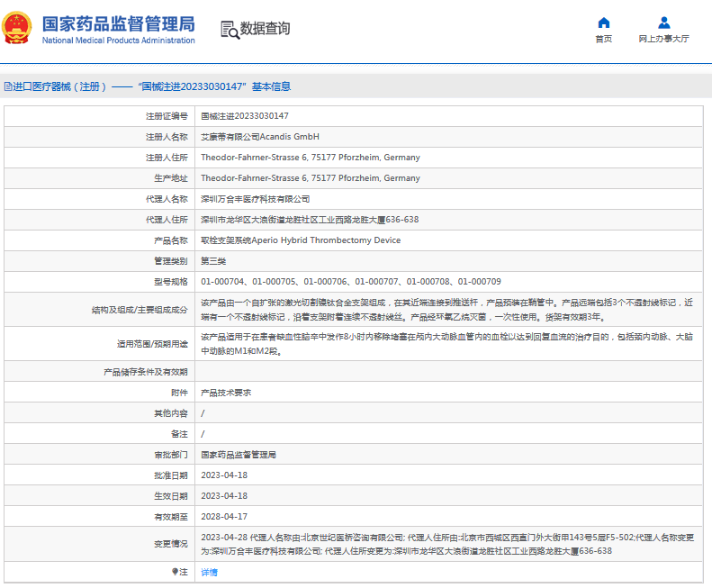Click the 数据查询 heading text

coord(265,28)
